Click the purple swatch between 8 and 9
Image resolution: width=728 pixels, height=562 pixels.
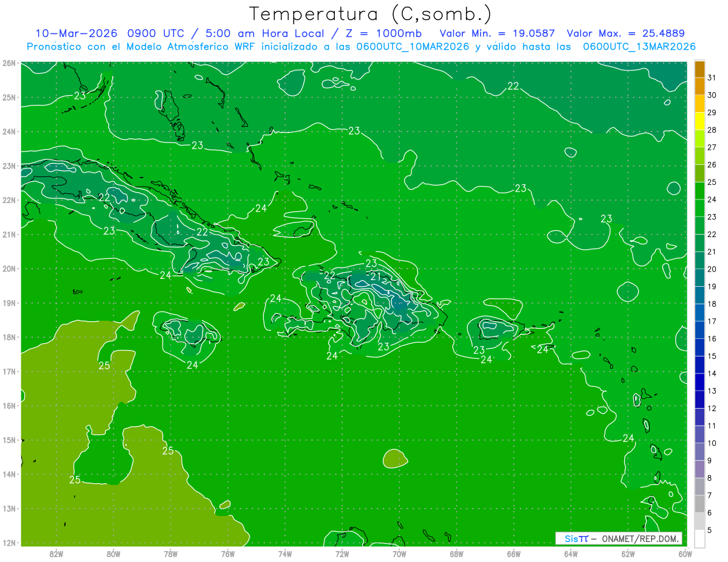pyautogui.click(x=699, y=469)
